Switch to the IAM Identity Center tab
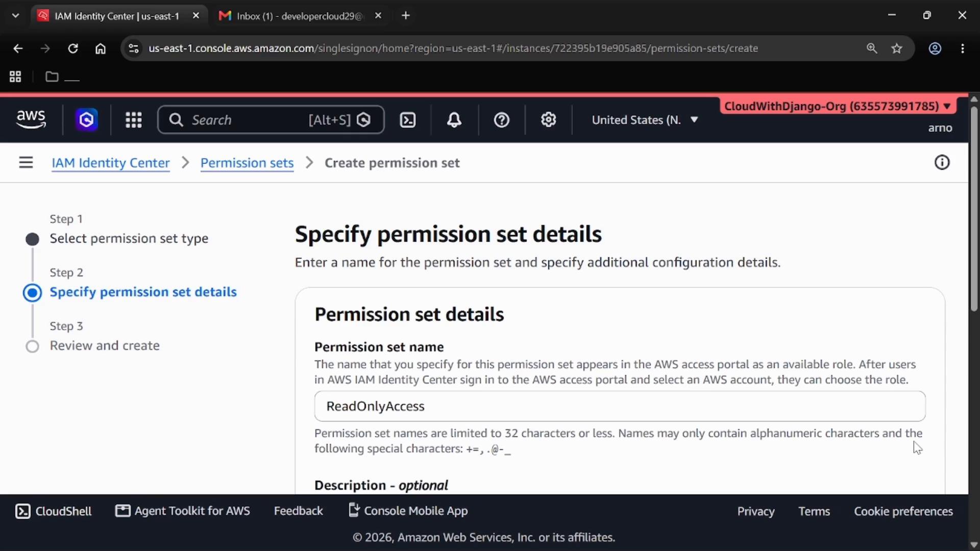Viewport: 980px width, 551px height. pyautogui.click(x=118, y=16)
